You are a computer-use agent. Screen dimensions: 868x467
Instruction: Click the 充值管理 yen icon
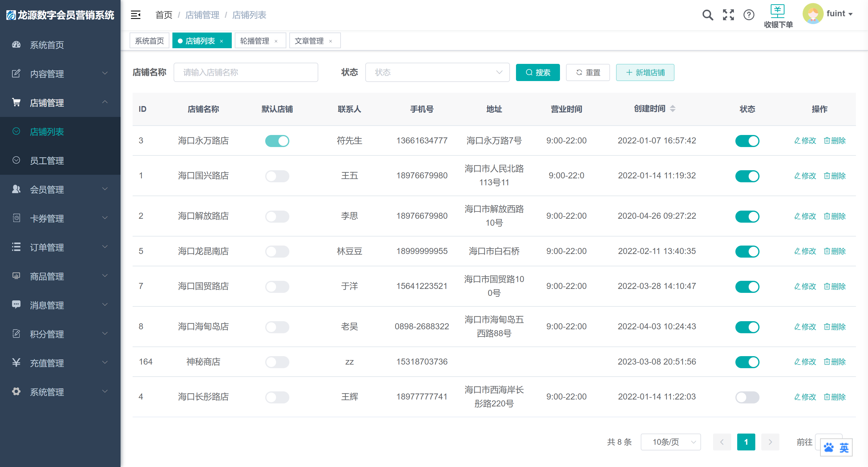point(16,362)
